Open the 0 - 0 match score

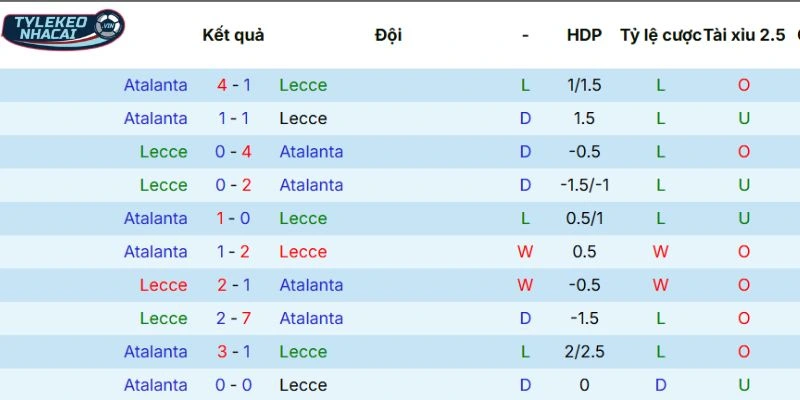[x=233, y=385]
